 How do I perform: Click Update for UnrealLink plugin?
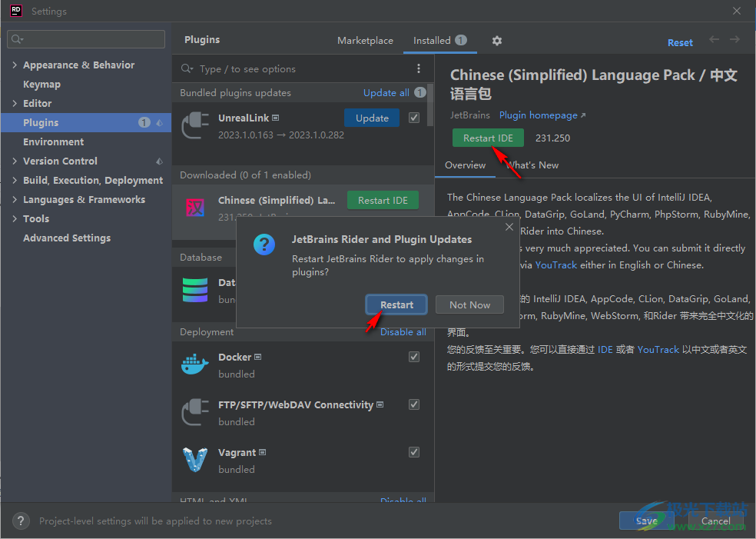click(x=372, y=118)
